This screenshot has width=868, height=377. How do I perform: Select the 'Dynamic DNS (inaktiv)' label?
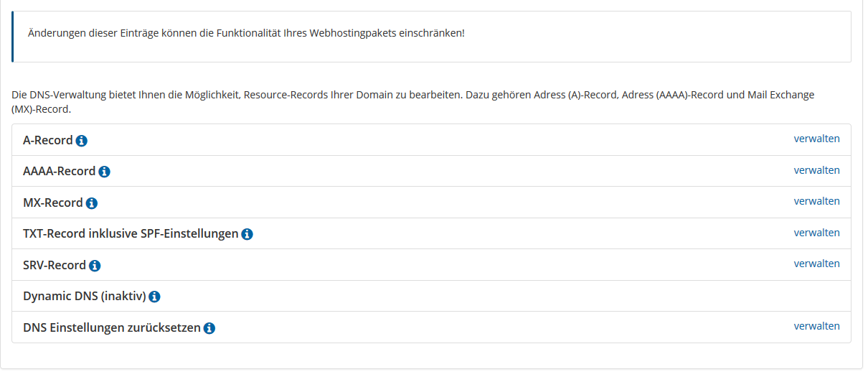[x=85, y=296]
